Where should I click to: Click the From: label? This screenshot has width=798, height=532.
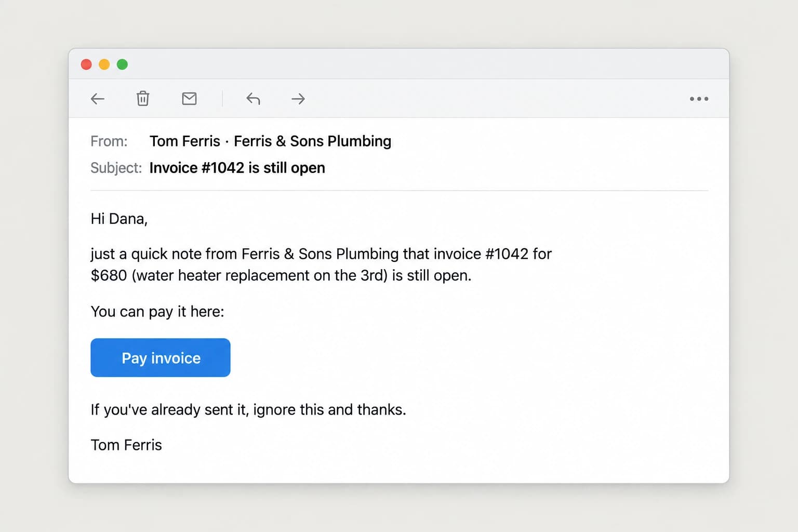[x=109, y=141]
